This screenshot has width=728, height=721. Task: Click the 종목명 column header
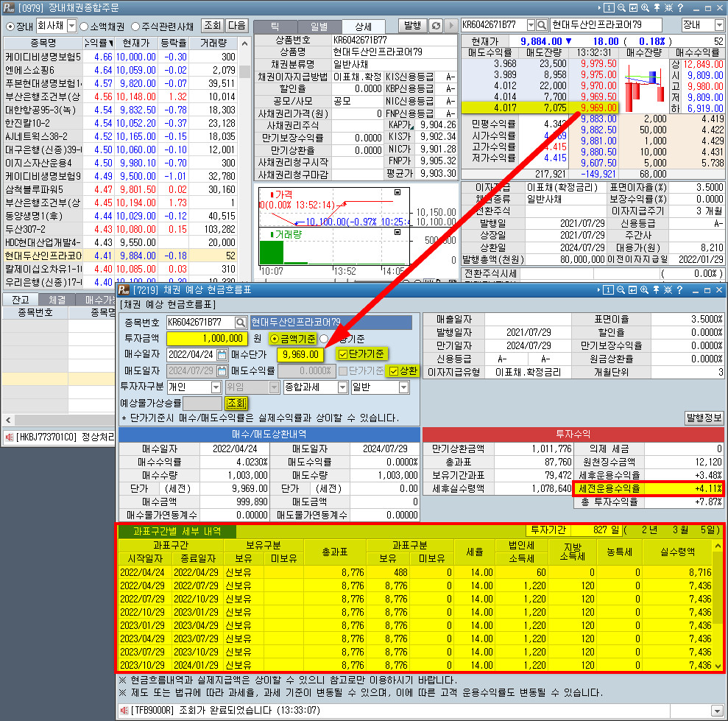point(43,43)
